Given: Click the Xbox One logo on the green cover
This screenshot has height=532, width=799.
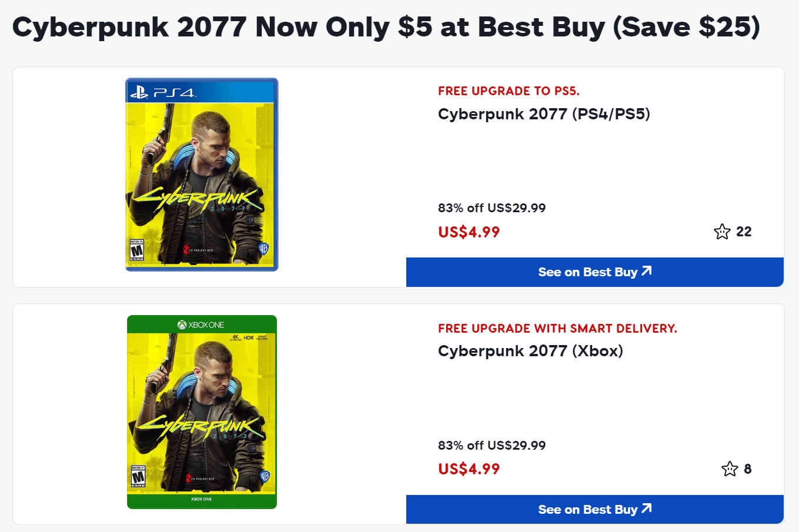Looking at the screenshot, I should [x=201, y=324].
